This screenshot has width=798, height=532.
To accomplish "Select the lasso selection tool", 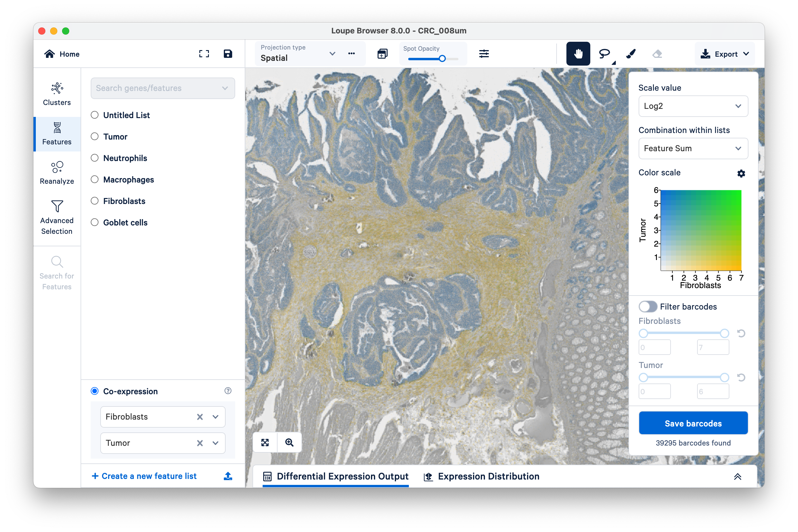I will (x=604, y=54).
